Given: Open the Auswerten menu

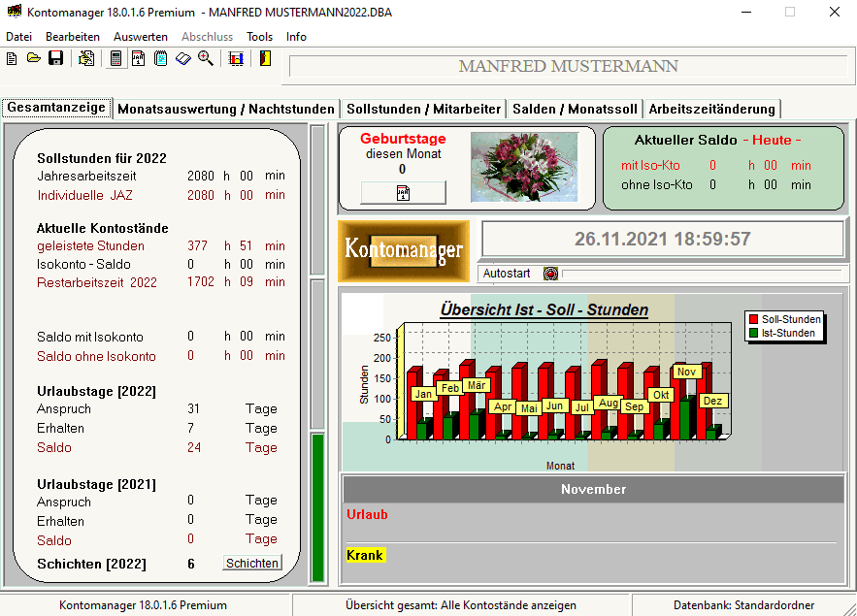Looking at the screenshot, I should point(141,37).
